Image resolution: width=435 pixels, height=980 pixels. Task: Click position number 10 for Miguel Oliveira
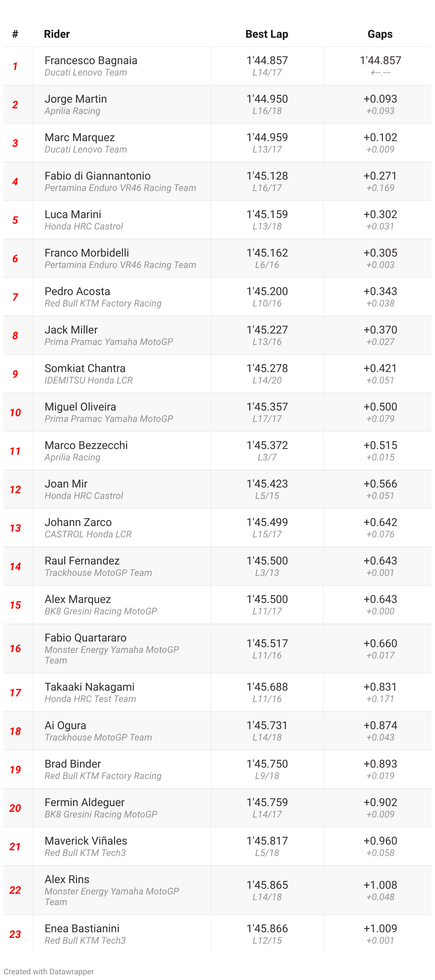pos(15,412)
